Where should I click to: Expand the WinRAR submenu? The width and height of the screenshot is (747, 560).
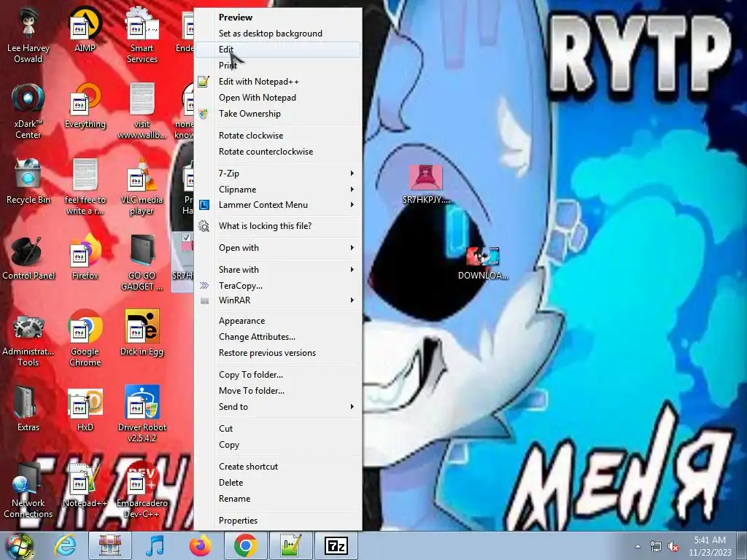point(278,300)
